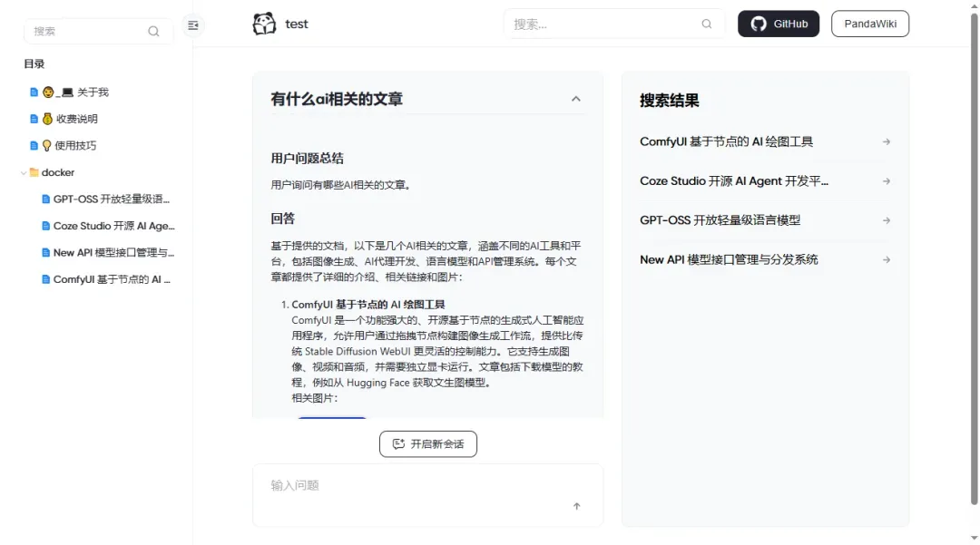Viewport: 980px width, 545px height.
Task: Focus the 输入问题 question input box
Action: 427,495
